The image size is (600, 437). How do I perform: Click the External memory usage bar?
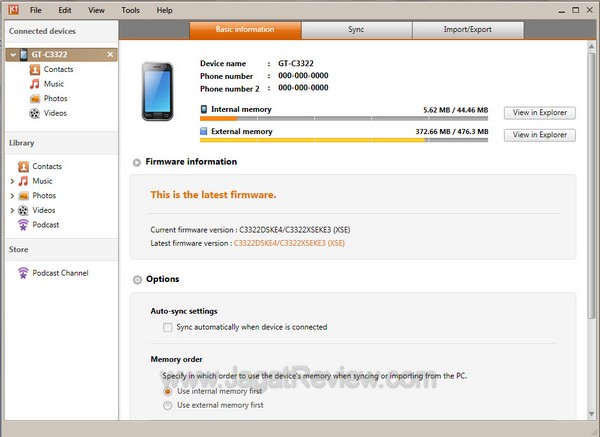(344, 140)
